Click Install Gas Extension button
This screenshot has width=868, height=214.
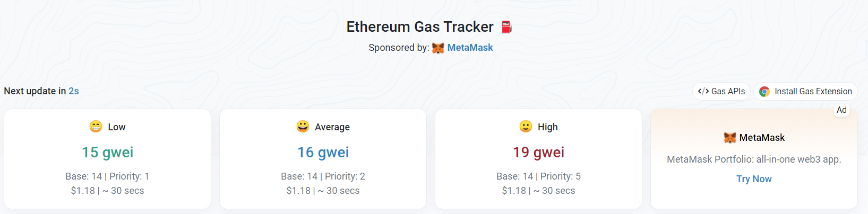point(805,91)
